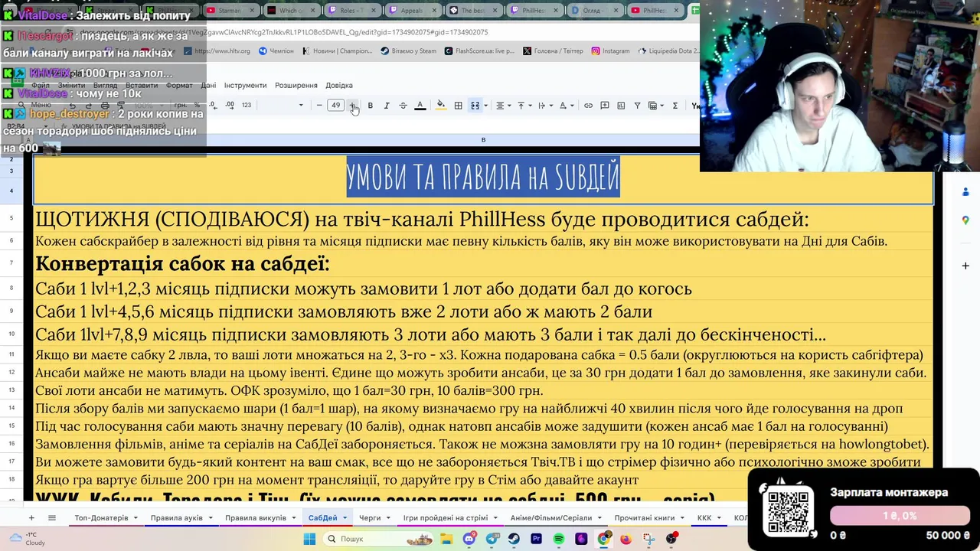The height and width of the screenshot is (551, 980).
Task: Open the text rotation dropdown
Action: point(566,106)
